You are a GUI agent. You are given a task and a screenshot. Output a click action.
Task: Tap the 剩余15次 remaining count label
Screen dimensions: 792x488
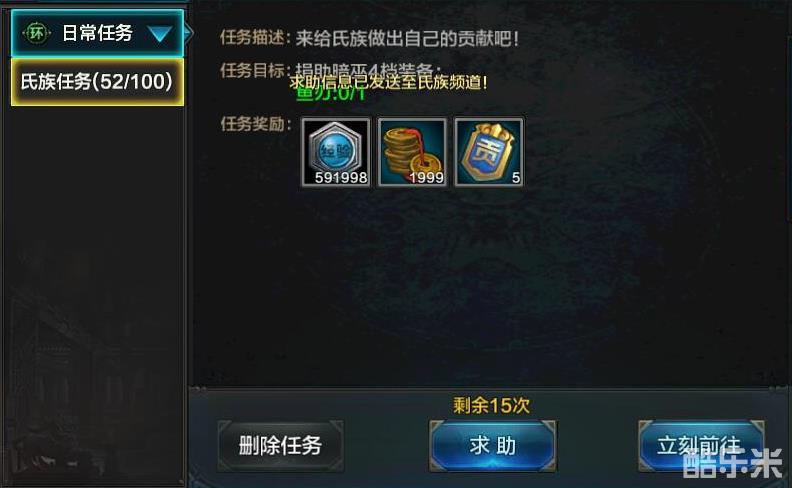(491, 405)
